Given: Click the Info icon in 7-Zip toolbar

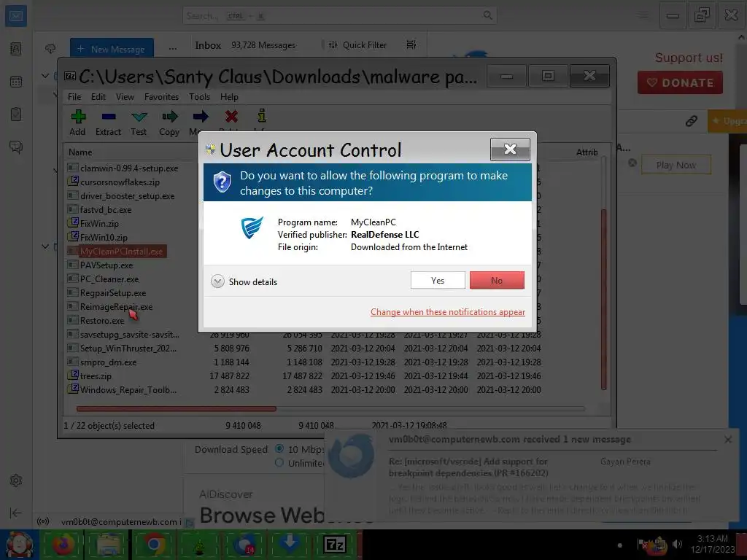Looking at the screenshot, I should 262,116.
